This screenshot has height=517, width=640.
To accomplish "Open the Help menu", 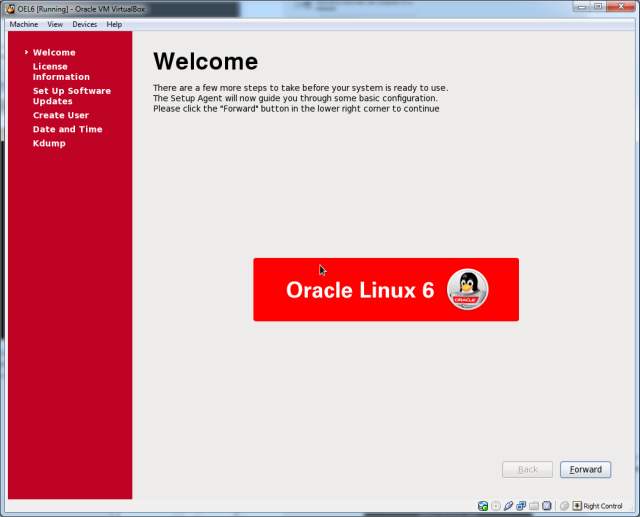I will tap(114, 24).
